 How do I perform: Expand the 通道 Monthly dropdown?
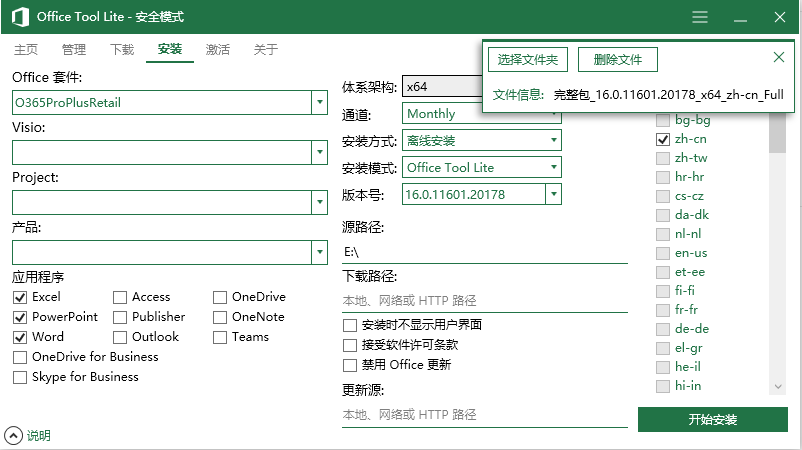click(x=553, y=114)
